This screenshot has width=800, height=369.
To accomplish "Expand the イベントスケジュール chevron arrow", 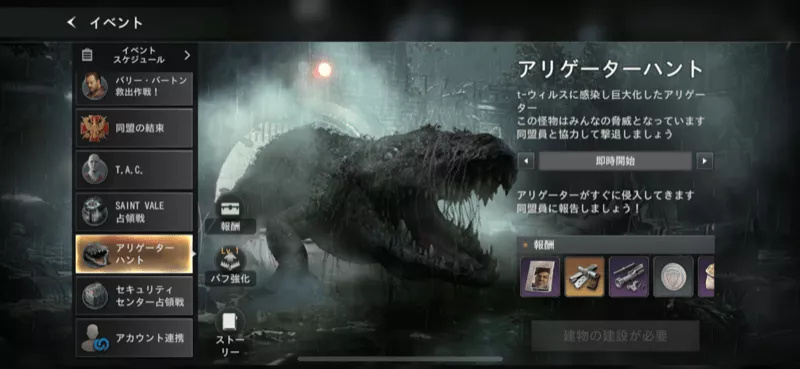I will pyautogui.click(x=187, y=55).
